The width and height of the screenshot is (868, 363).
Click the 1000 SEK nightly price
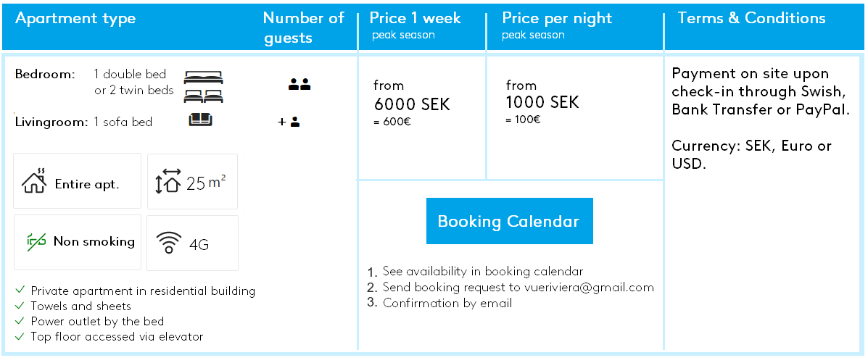(542, 102)
